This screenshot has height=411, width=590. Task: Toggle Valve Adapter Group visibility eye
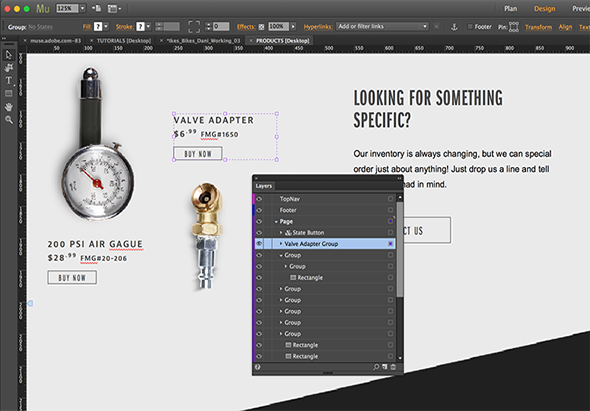pyautogui.click(x=259, y=244)
